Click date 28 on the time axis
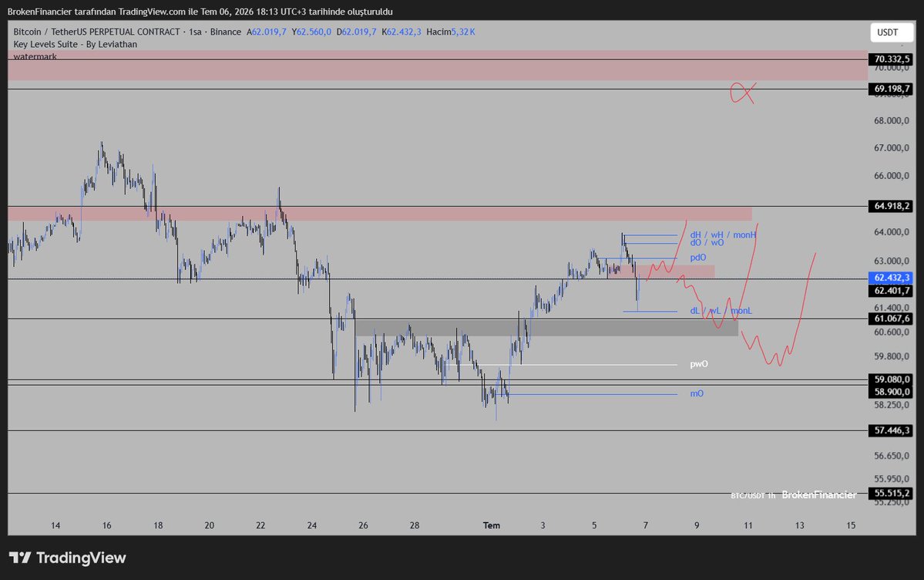The width and height of the screenshot is (924, 580). 415,526
